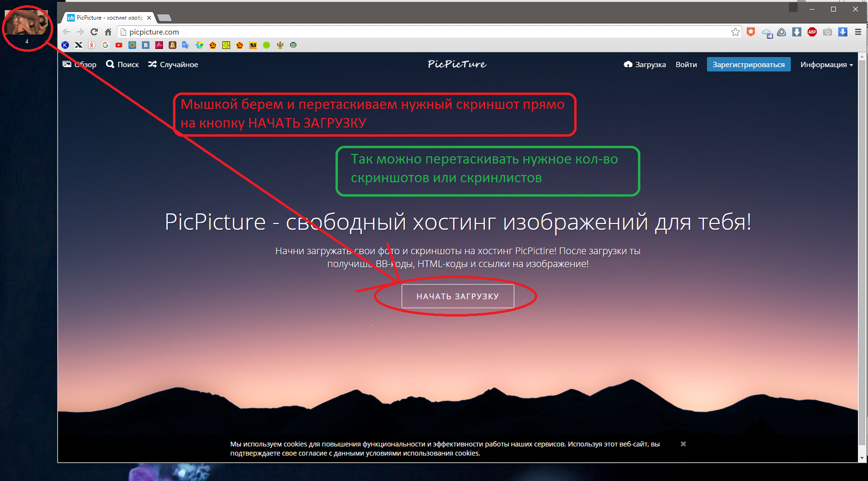This screenshot has width=868, height=481.
Task: Open the Mail.ru @ bookmark
Action: pos(132,45)
